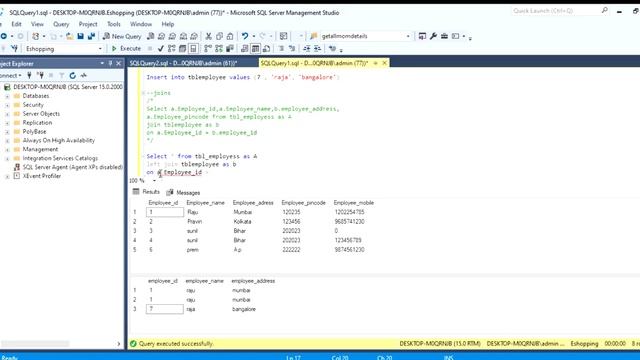Toggle Include Actual Execution Plan
The height and width of the screenshot is (360, 640).
(208, 49)
